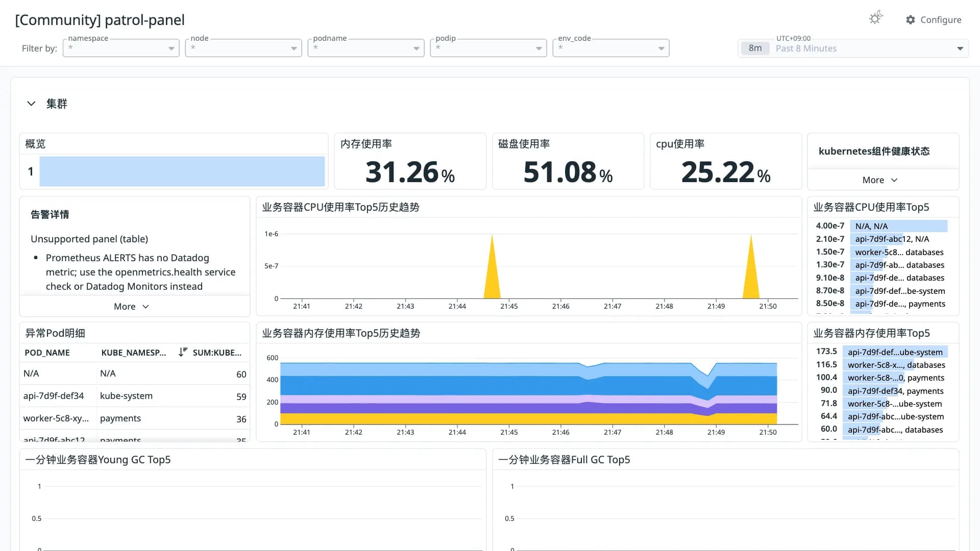Open the namespace filter dropdown

click(x=121, y=48)
